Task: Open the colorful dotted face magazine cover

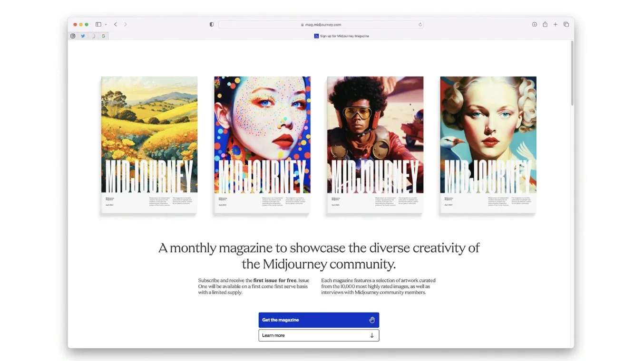Action: coord(262,145)
